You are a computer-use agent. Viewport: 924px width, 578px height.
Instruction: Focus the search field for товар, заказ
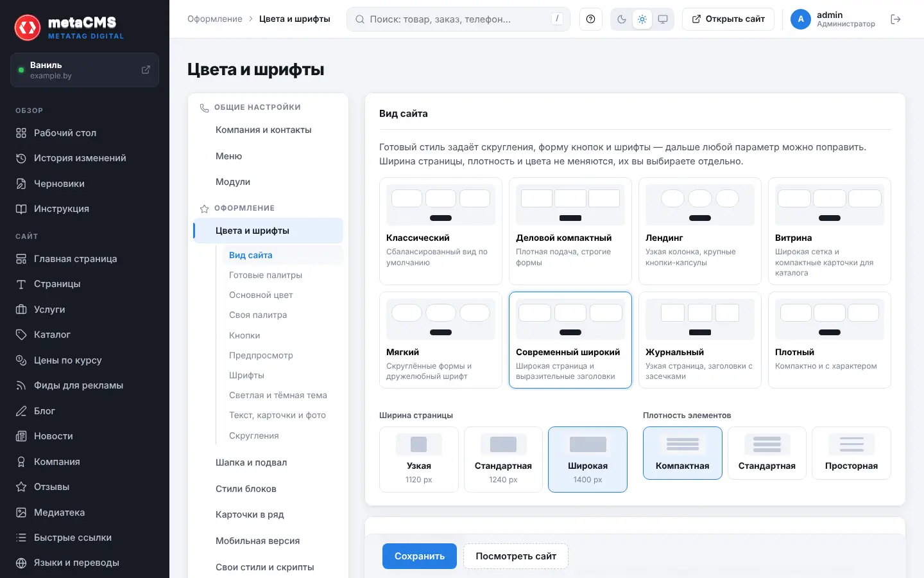click(x=458, y=19)
